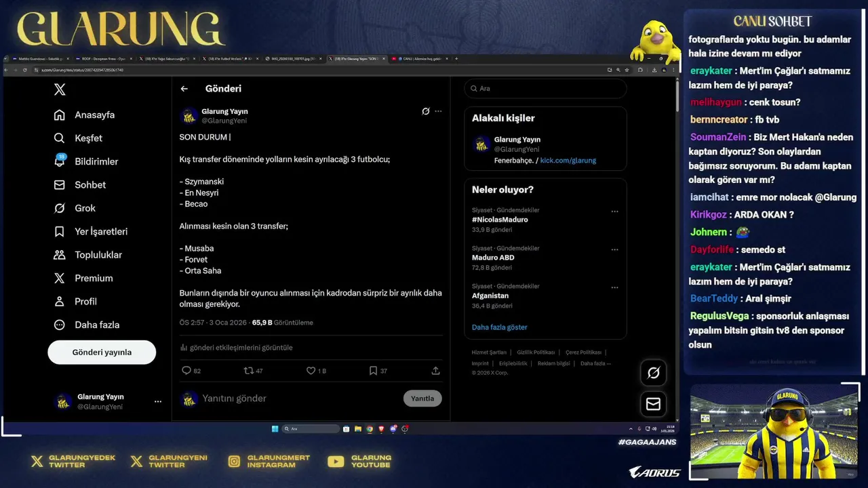
Task: Go back with Gönderi arrow
Action: pos(184,89)
